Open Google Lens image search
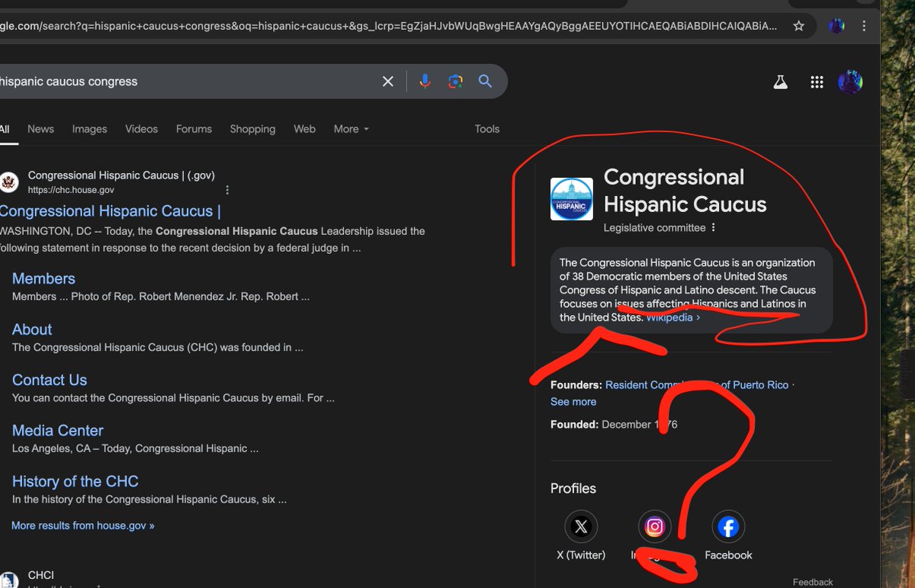Viewport: 915px width, 588px height. [455, 81]
